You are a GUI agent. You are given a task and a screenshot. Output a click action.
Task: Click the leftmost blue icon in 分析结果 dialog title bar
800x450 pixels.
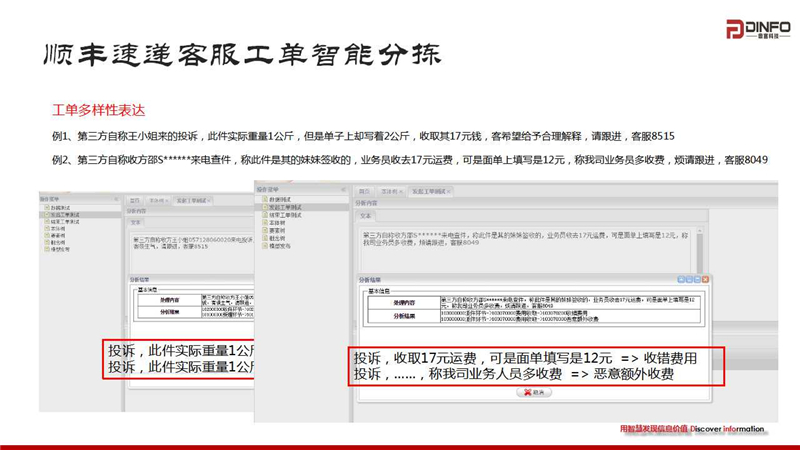click(x=682, y=280)
